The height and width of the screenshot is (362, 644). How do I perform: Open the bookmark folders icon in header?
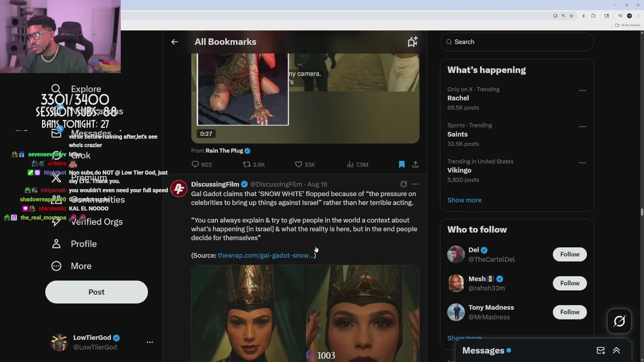click(413, 42)
